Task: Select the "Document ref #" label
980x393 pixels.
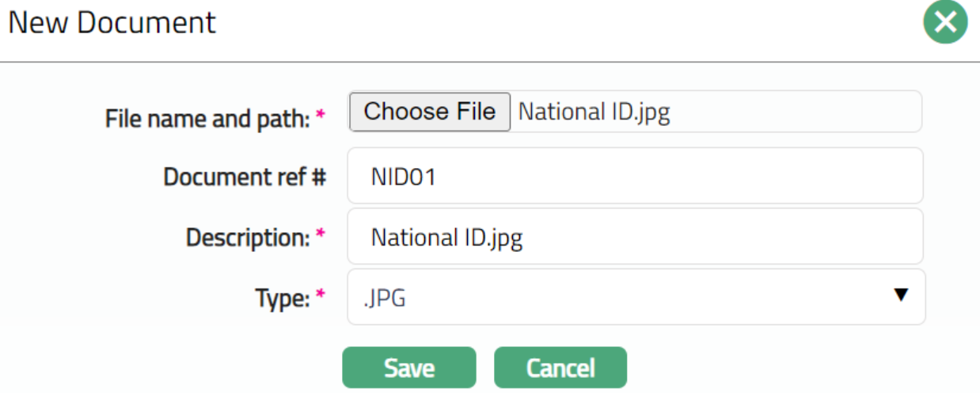Action: 244,177
